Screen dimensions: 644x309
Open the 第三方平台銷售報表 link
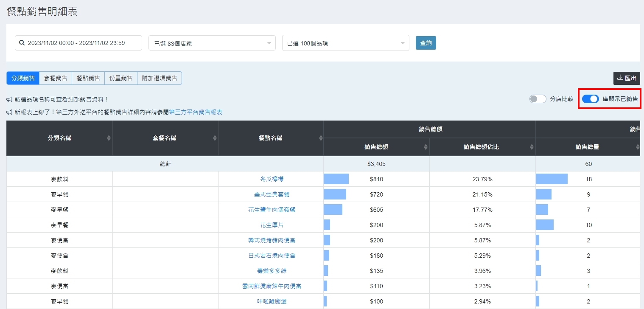196,112
